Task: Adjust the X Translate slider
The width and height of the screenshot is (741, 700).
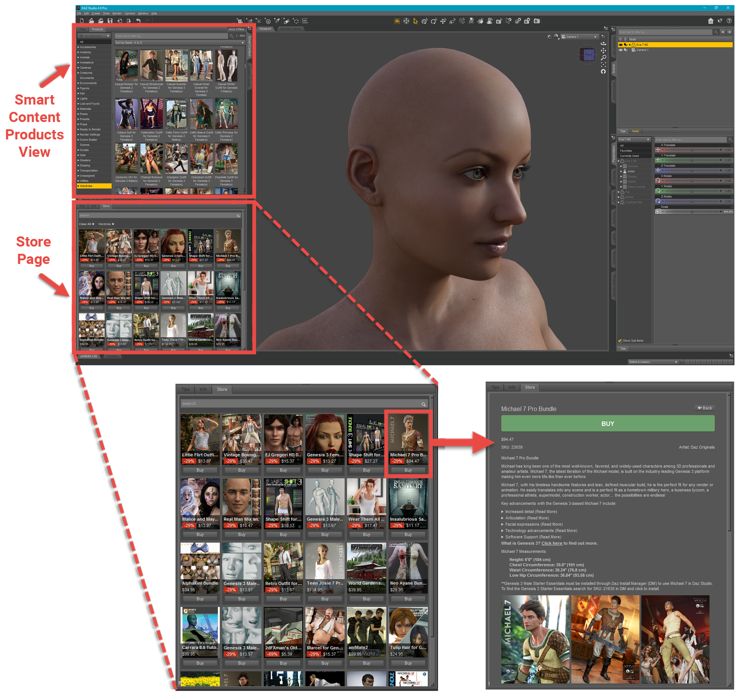Action: pyautogui.click(x=693, y=150)
